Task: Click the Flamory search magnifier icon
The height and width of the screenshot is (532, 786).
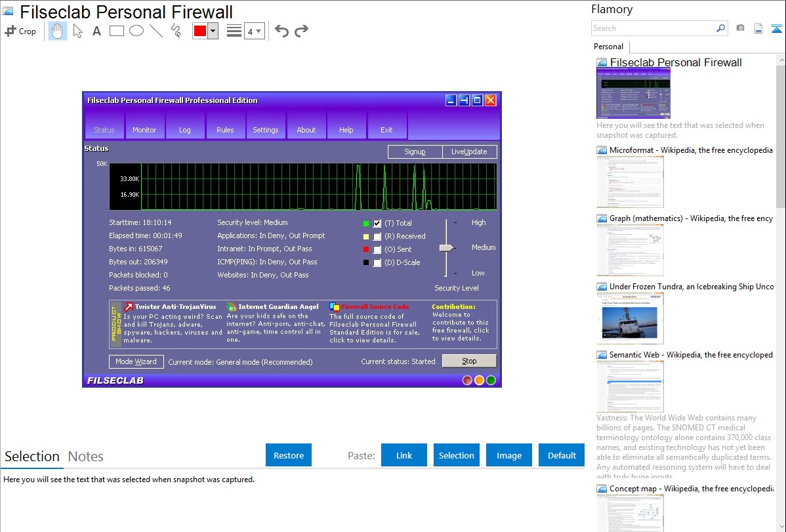Action: (x=721, y=28)
